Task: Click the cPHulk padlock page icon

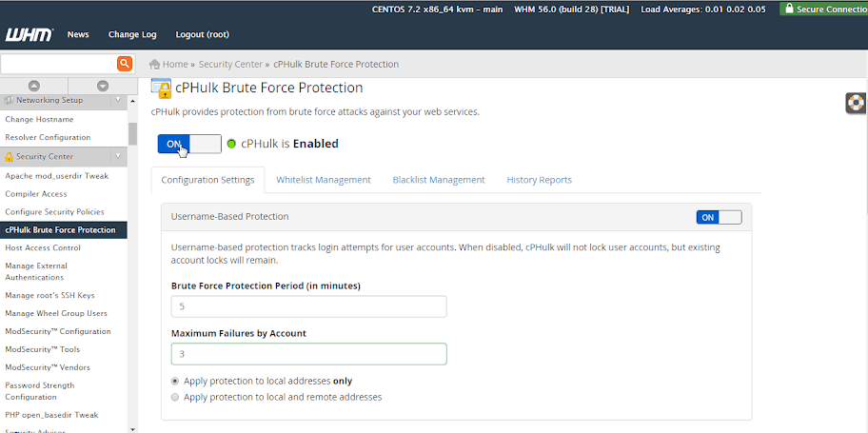Action: click(161, 89)
